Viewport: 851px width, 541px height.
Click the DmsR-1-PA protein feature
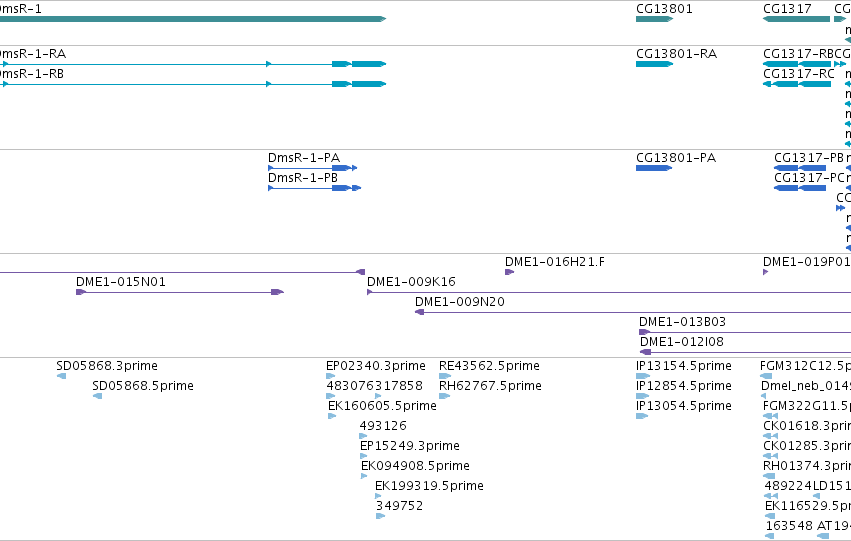[312, 168]
